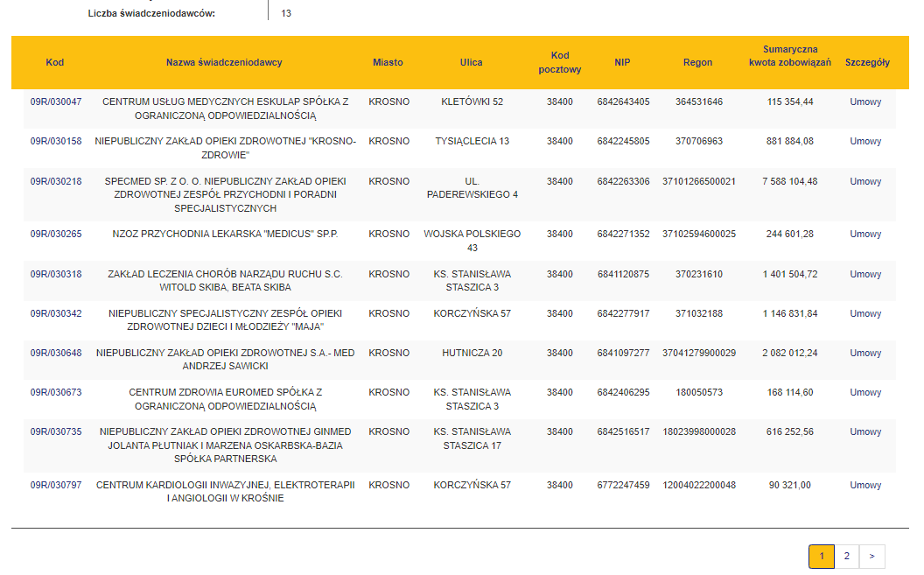This screenshot has width=924, height=575.
Task: Go to page 2 of results
Action: click(846, 556)
